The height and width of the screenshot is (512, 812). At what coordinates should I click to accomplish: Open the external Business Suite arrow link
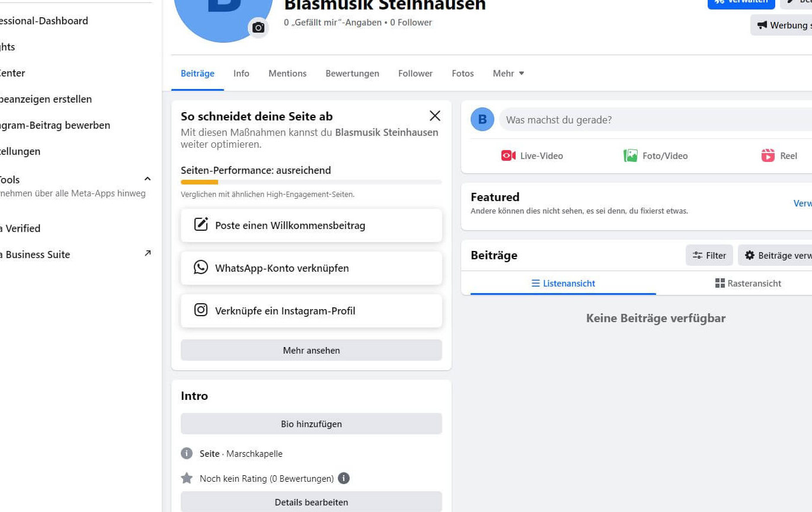click(148, 253)
